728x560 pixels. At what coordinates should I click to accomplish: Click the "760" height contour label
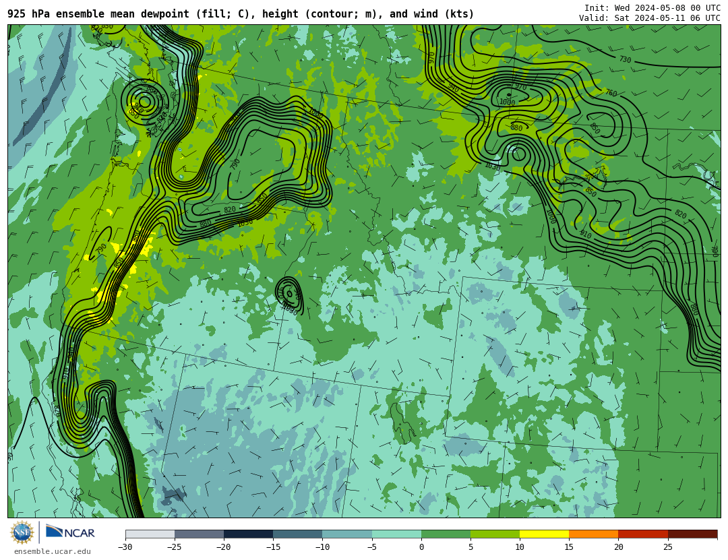tap(611, 93)
